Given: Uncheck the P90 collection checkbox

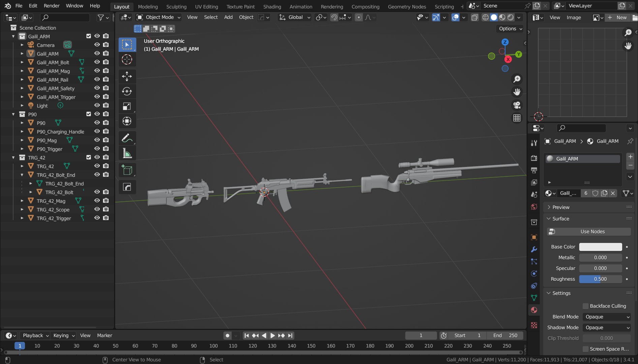Looking at the screenshot, I should tap(89, 114).
